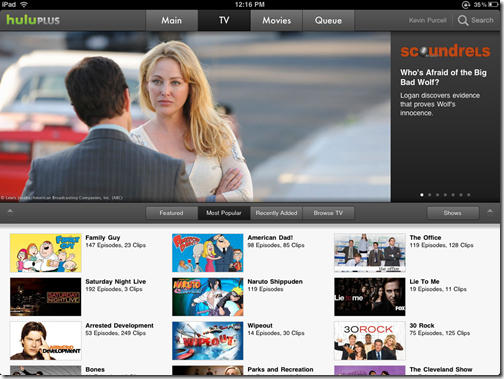The height and width of the screenshot is (379, 504).
Task: Open Lie To Me thumbnail
Action: pyautogui.click(x=370, y=297)
